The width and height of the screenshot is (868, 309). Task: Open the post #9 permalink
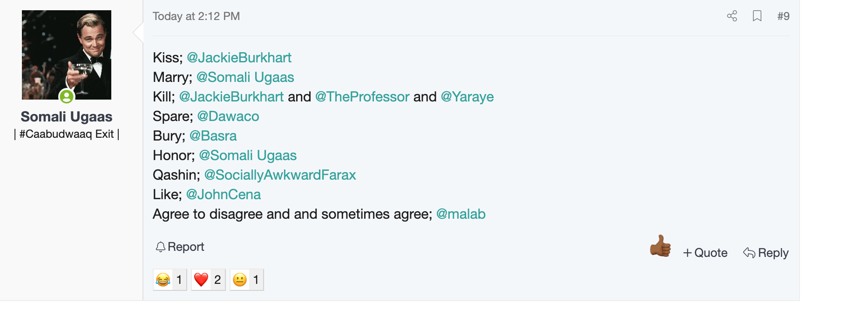783,16
